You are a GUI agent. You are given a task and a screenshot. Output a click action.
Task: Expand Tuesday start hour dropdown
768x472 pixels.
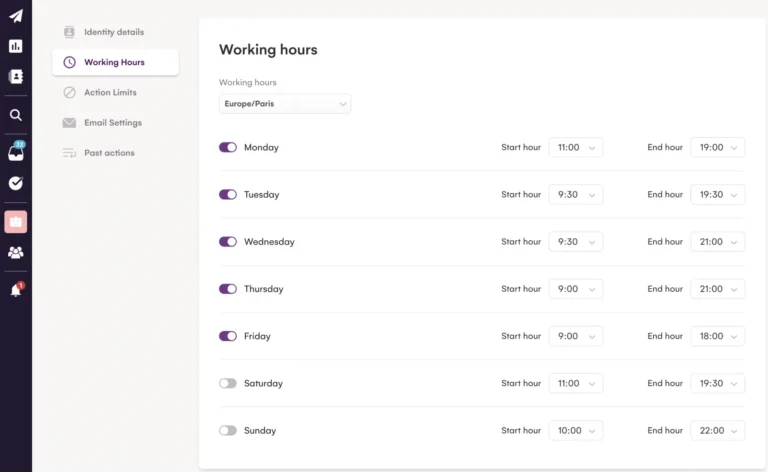[x=576, y=194]
